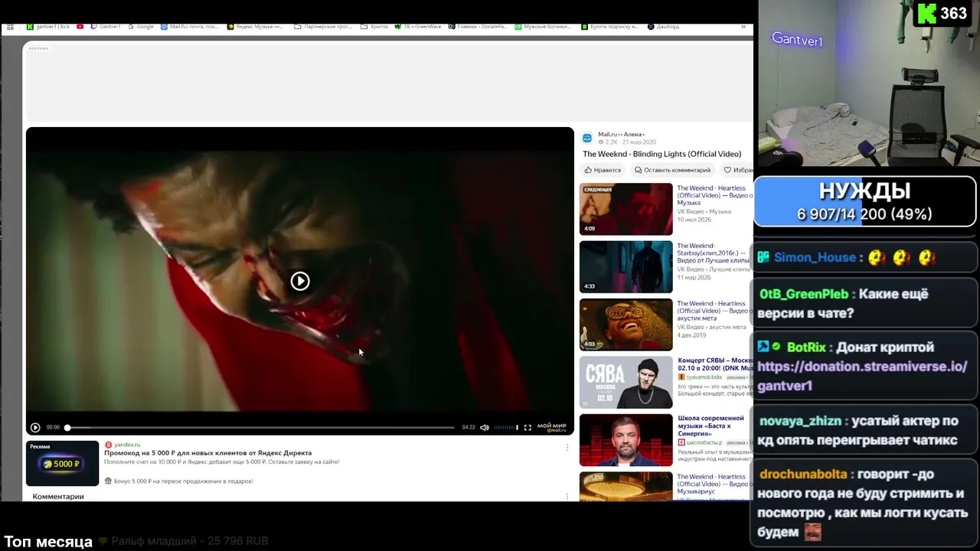The width and height of the screenshot is (980, 551).
Task: Open the Heartless акустик мета video thumbnail
Action: coord(626,324)
